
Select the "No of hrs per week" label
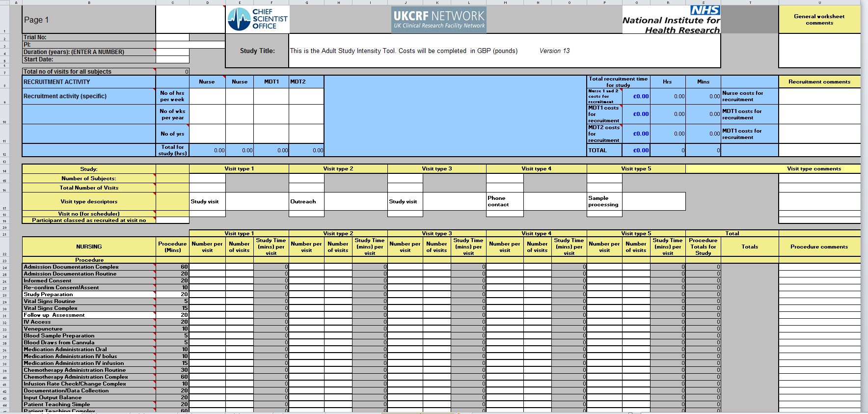pyautogui.click(x=172, y=96)
